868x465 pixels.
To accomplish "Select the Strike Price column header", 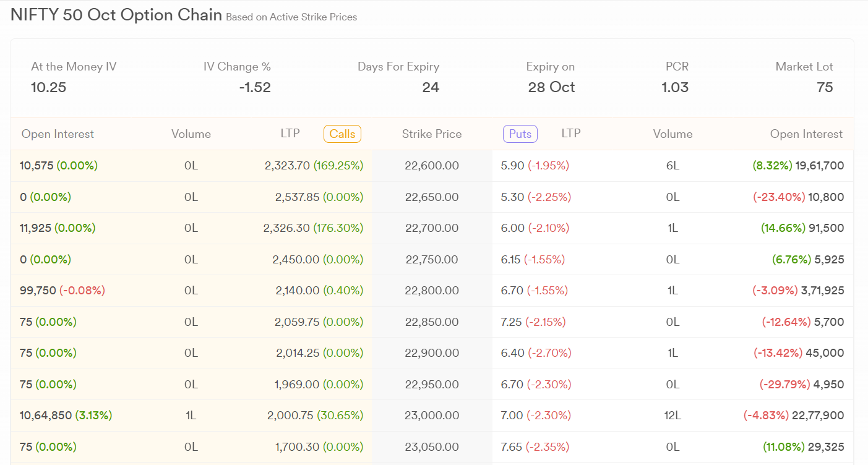I will coord(432,134).
